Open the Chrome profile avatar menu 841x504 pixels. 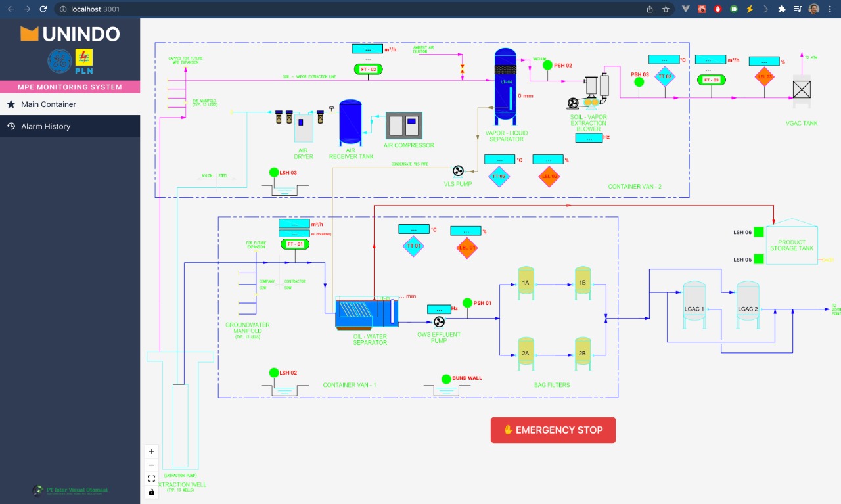coord(814,9)
